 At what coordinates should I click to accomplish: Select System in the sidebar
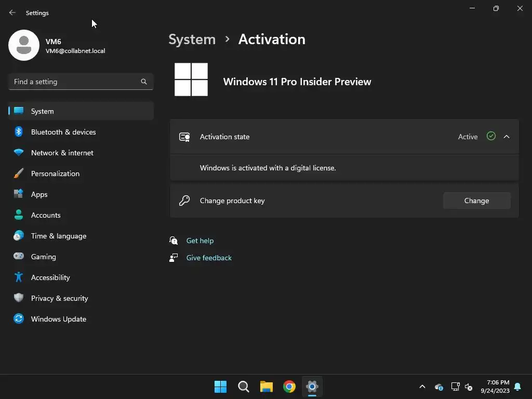pos(81,111)
